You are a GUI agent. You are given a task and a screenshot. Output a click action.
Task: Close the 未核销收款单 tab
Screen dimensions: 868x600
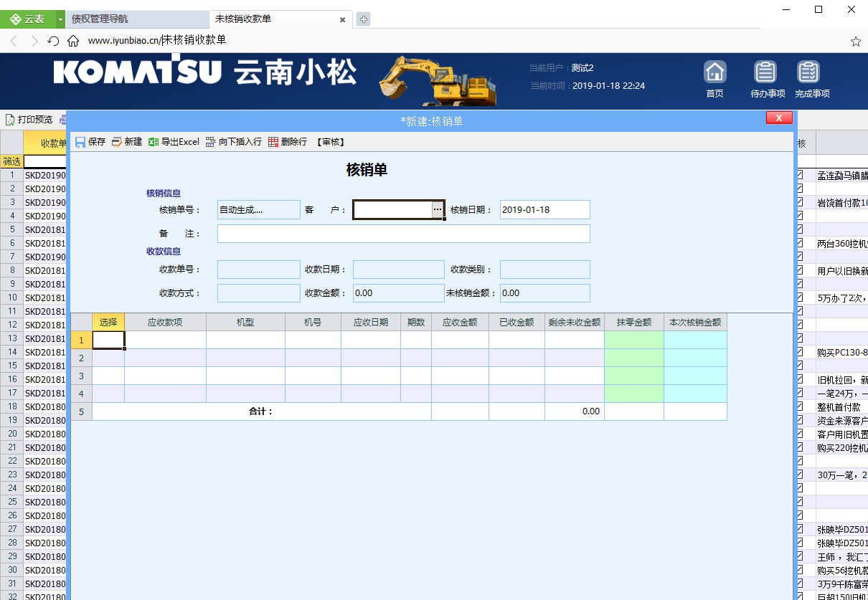(343, 19)
